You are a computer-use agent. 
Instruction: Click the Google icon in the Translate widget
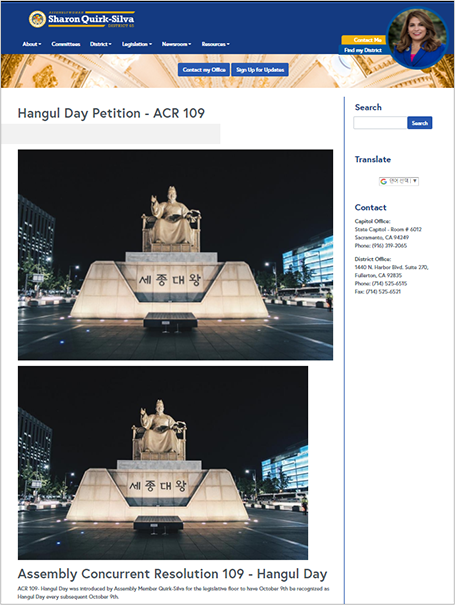click(x=383, y=181)
